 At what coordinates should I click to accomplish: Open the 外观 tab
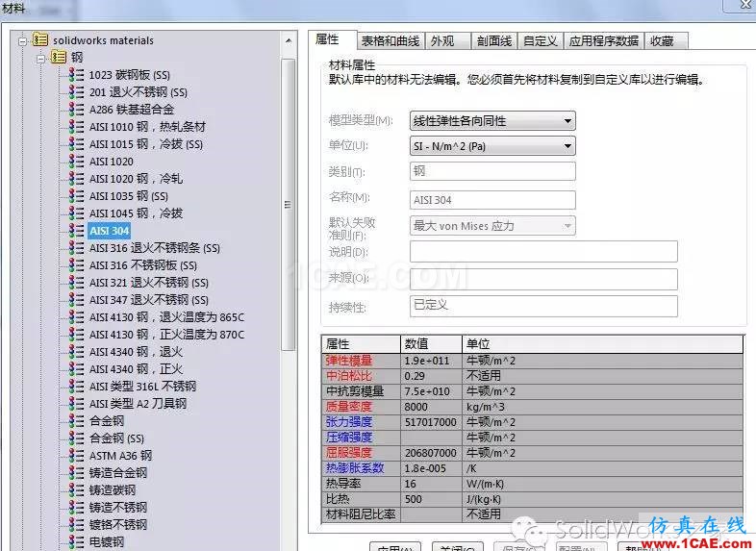[x=447, y=41]
